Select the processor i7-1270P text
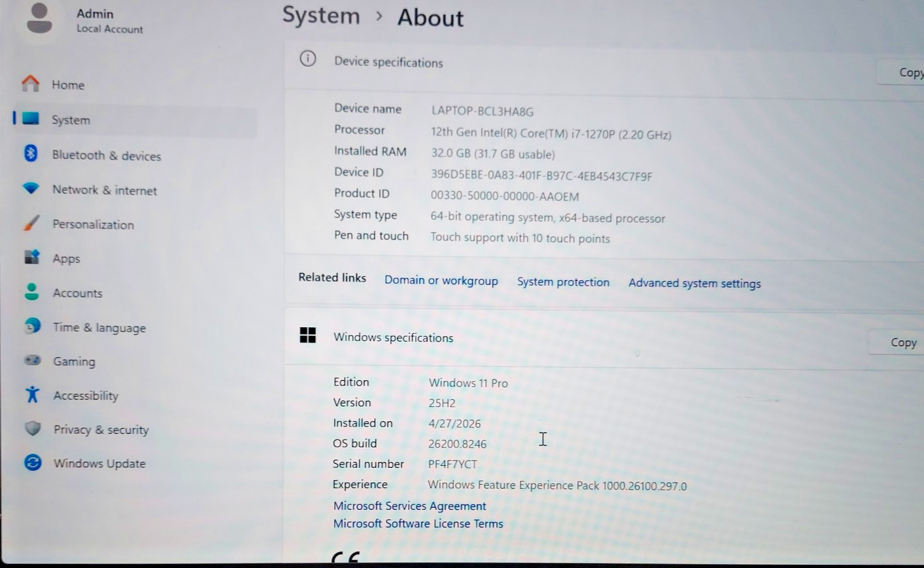Viewport: 924px width, 568px height. point(551,133)
